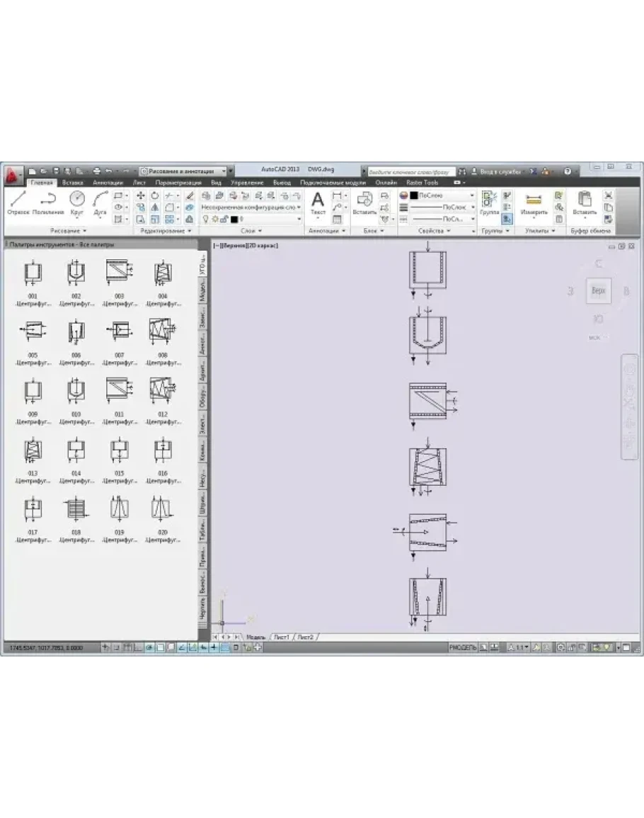This screenshot has height=818, width=644.
Task: Select the Дуга (Arc) tool
Action: click(100, 203)
